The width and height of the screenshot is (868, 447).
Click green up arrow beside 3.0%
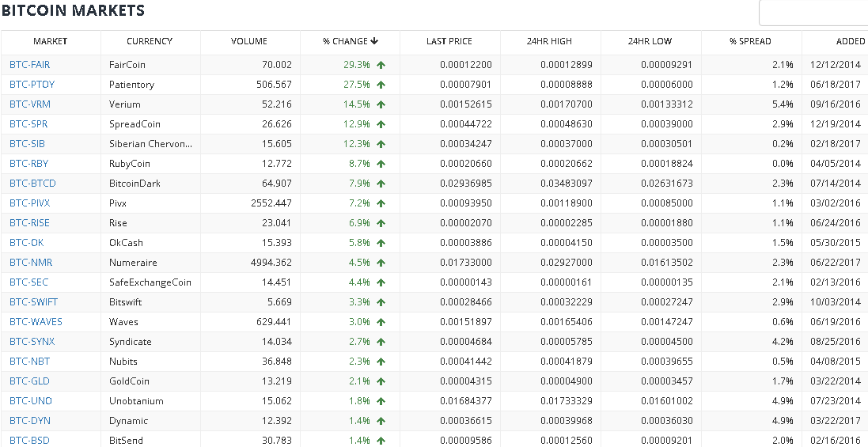[x=381, y=322]
